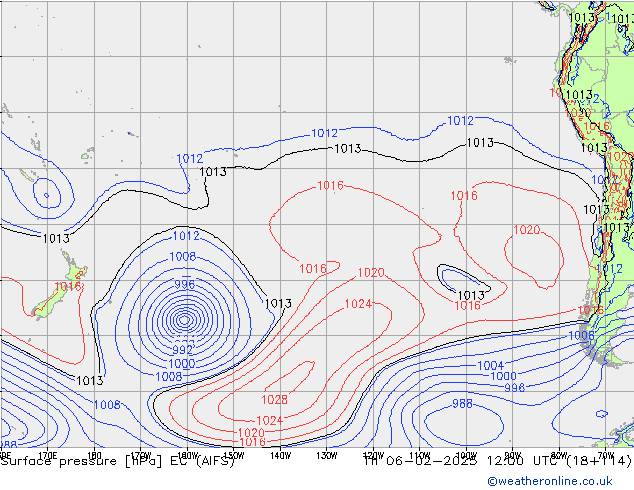Select the 170E longitude label
The width and height of the screenshot is (634, 490).
(47, 456)
